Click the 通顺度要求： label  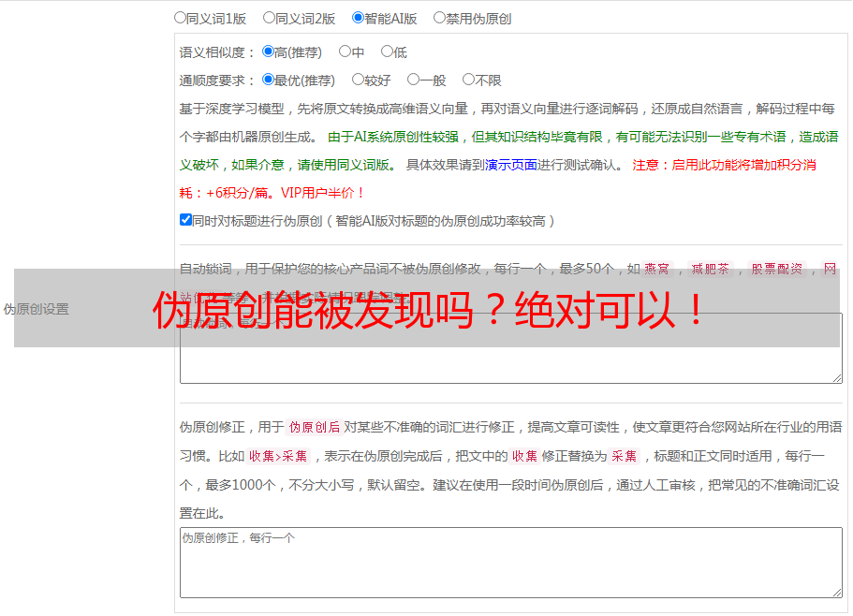[x=217, y=81]
